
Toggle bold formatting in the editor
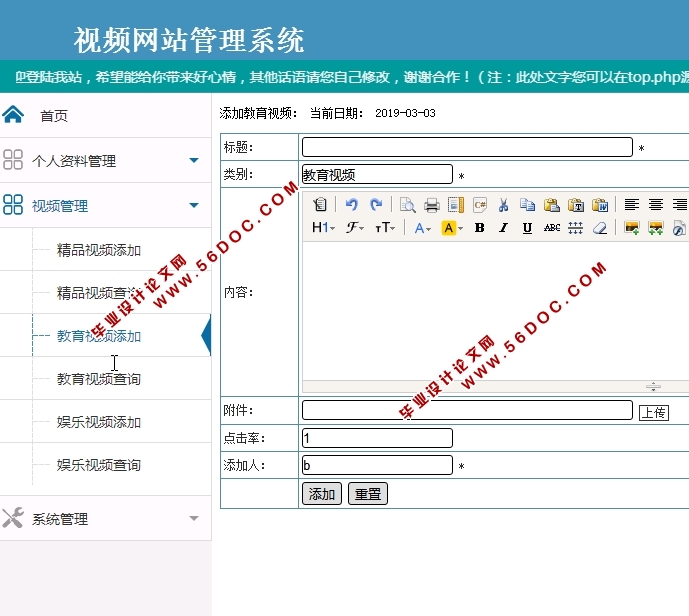(x=479, y=228)
